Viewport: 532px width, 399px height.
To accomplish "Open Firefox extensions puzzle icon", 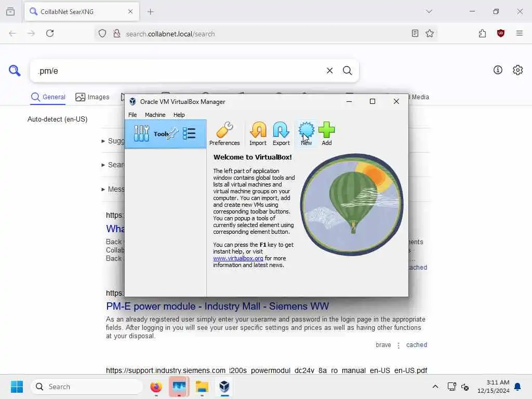I will click(482, 33).
